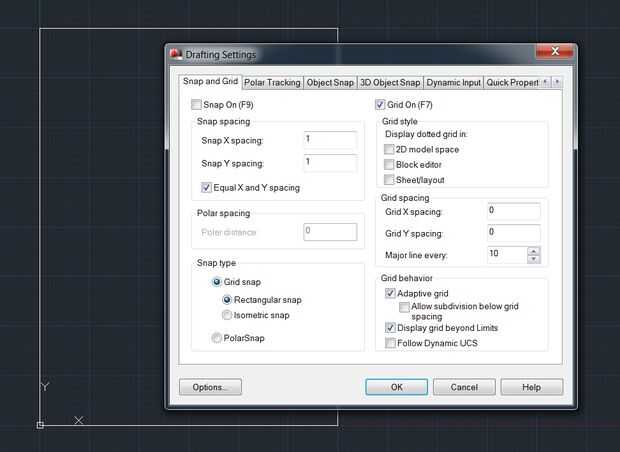The width and height of the screenshot is (620, 452).
Task: Click the Drafting Settings title text
Action: click(x=221, y=55)
